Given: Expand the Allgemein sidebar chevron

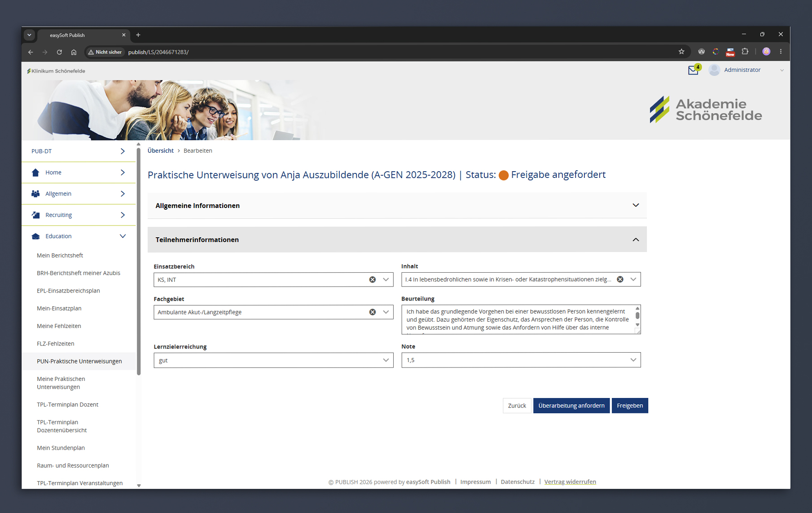Looking at the screenshot, I should pos(123,194).
